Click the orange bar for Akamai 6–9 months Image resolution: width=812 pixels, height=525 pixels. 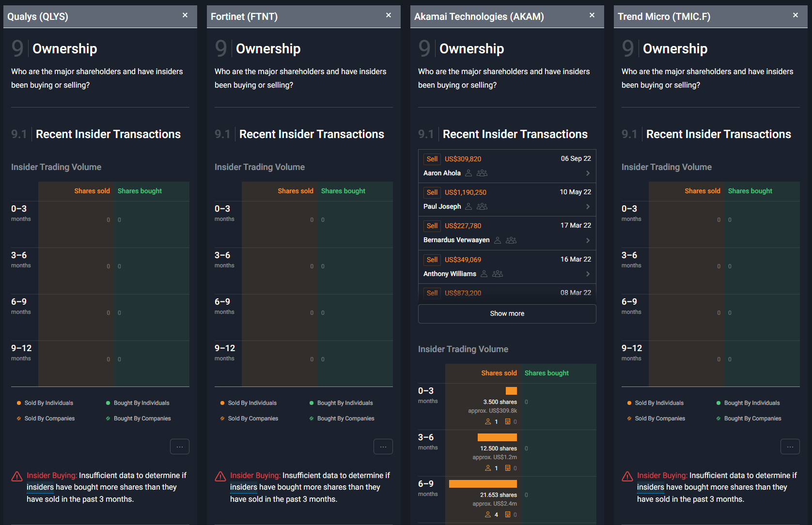(x=483, y=484)
